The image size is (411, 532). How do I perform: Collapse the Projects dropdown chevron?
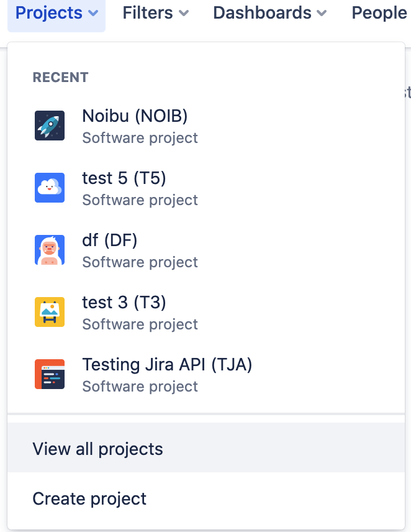[x=93, y=14]
